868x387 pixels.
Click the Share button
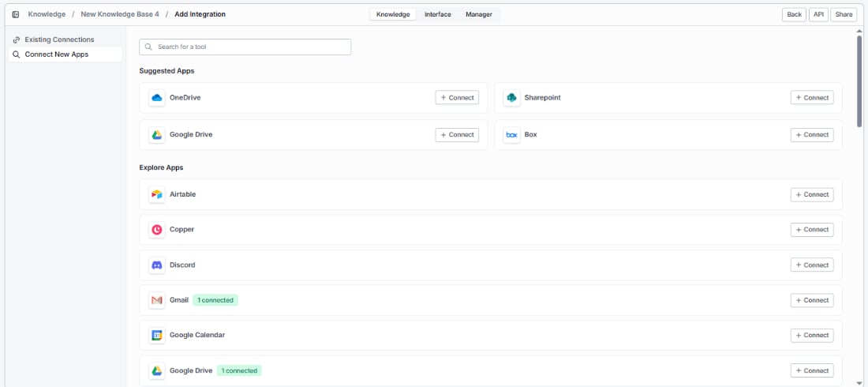tap(844, 14)
